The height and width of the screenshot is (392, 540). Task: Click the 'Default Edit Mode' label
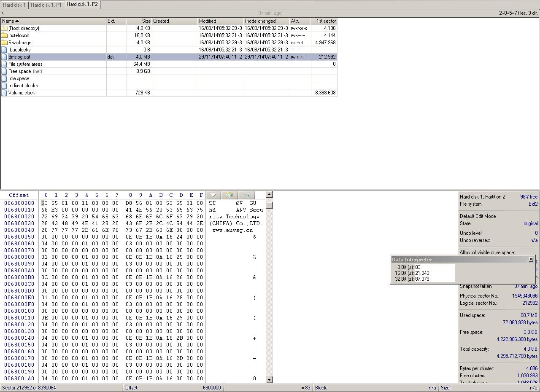point(478,216)
